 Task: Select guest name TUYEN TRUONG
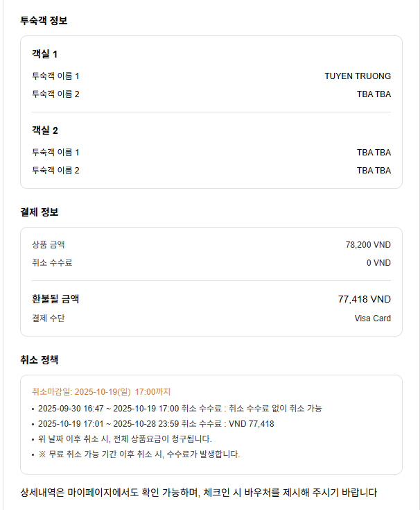pos(357,76)
